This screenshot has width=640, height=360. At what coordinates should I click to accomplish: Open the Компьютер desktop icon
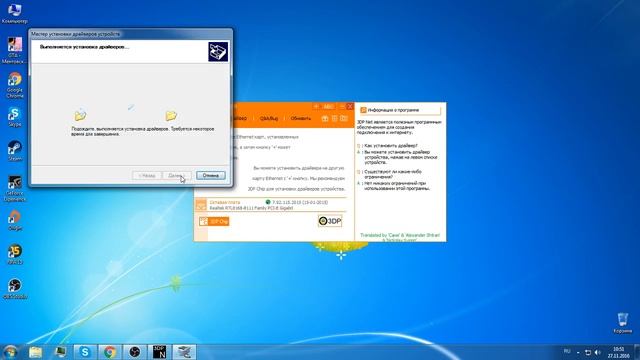point(15,13)
